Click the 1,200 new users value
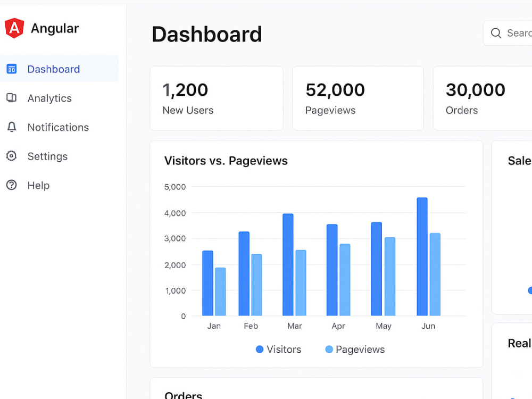 coord(185,90)
